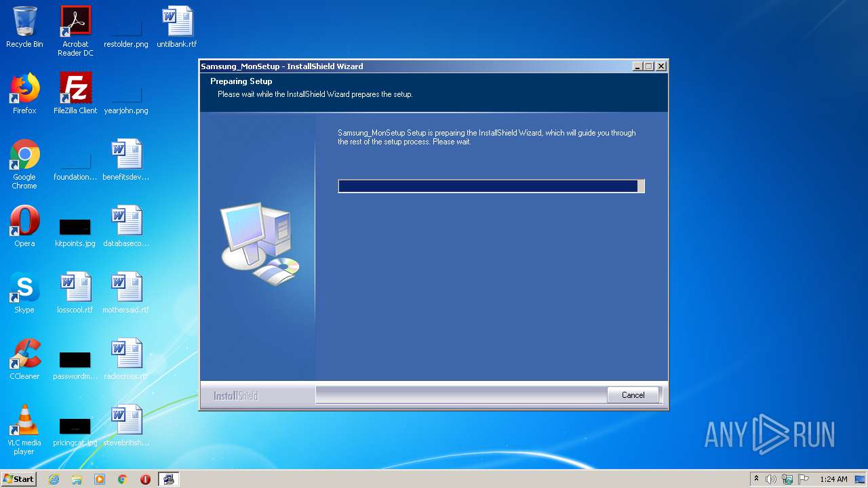Click the computer setup illustration
The image size is (868, 488).
[x=260, y=243]
